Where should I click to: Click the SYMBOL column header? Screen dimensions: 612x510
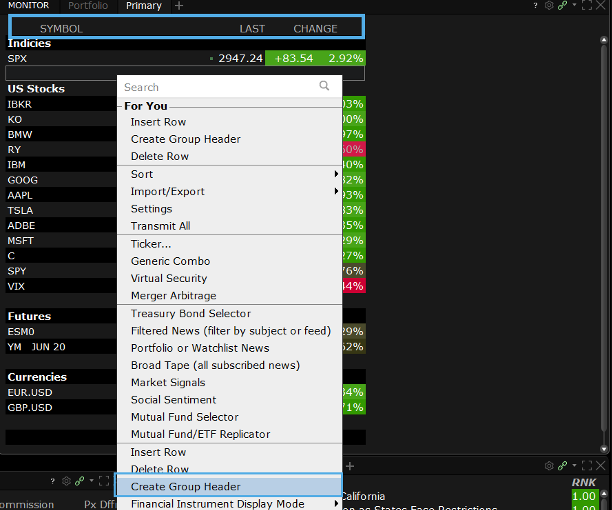[x=61, y=29]
